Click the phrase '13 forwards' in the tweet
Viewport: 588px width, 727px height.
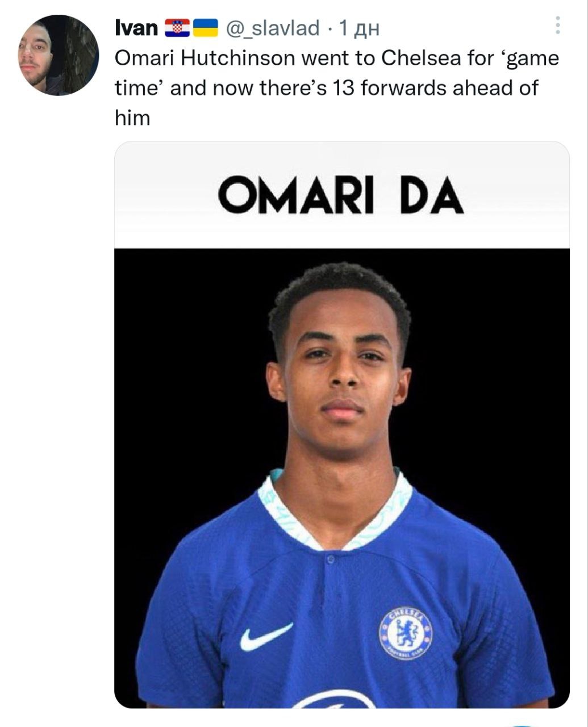pos(376,88)
